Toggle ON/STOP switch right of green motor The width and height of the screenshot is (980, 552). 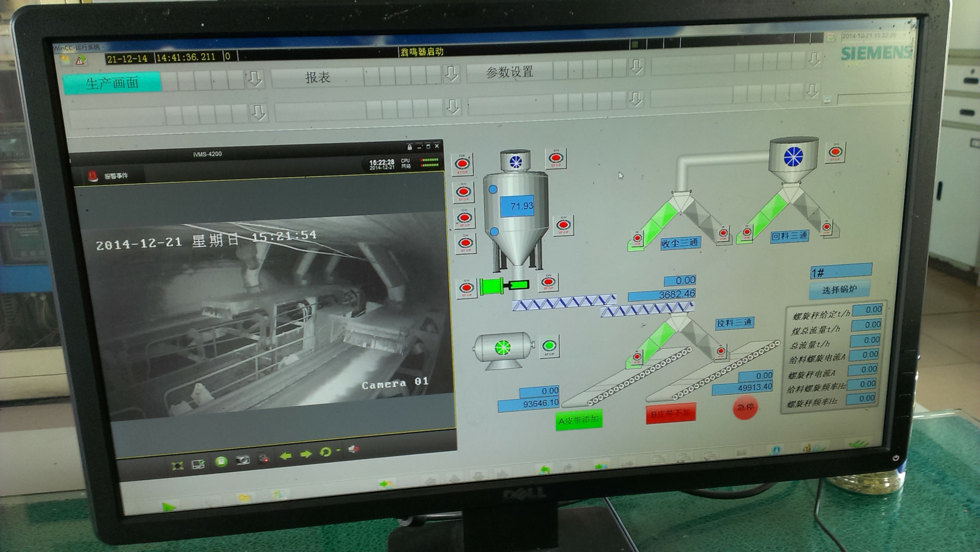point(548,283)
